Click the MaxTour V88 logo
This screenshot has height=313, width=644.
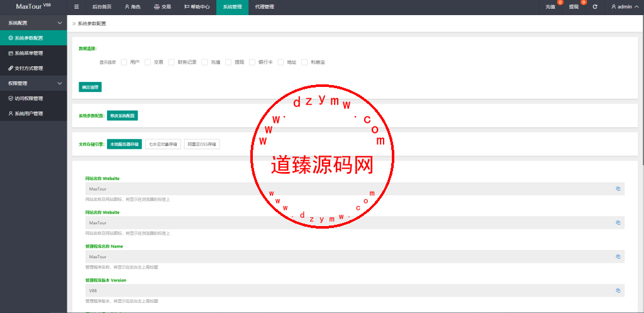33,7
